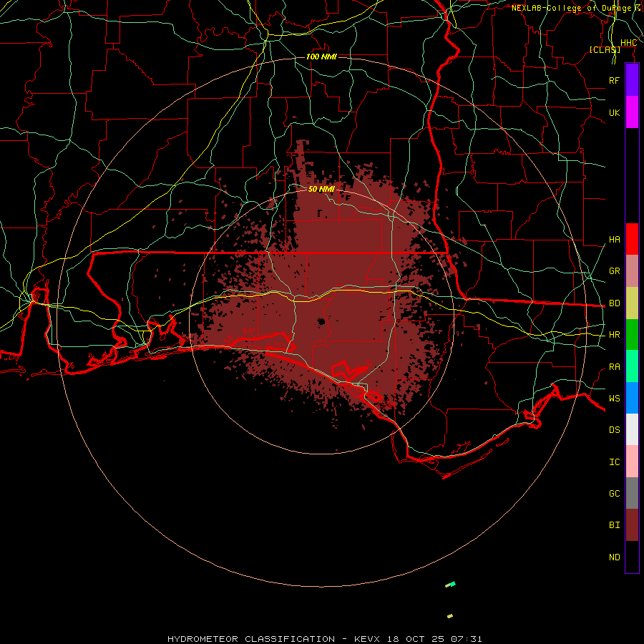Click the HA legend label text
The width and height of the screenshot is (644, 644).
[x=614, y=240]
